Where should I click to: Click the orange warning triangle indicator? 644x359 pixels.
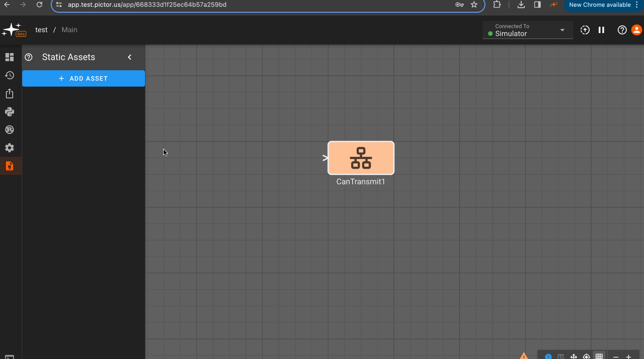[524, 356]
